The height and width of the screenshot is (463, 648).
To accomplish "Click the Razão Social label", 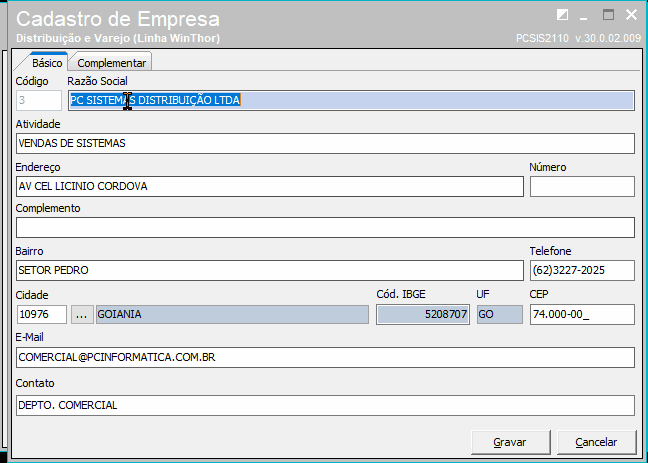I will [x=98, y=81].
